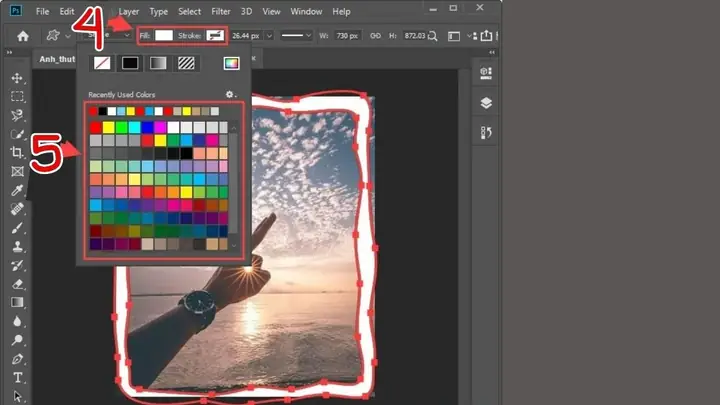Set fill type to No Color
The height and width of the screenshot is (405, 720).
(x=102, y=63)
